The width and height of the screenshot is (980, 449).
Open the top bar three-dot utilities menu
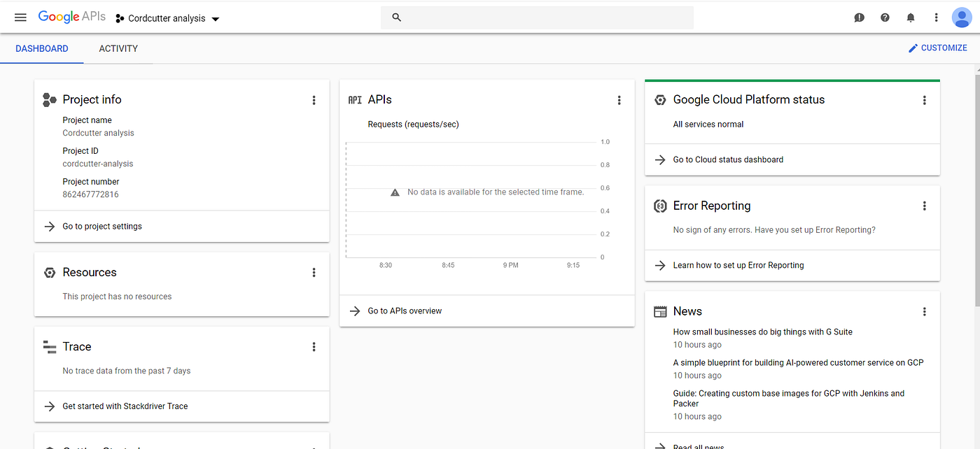pyautogui.click(x=936, y=17)
